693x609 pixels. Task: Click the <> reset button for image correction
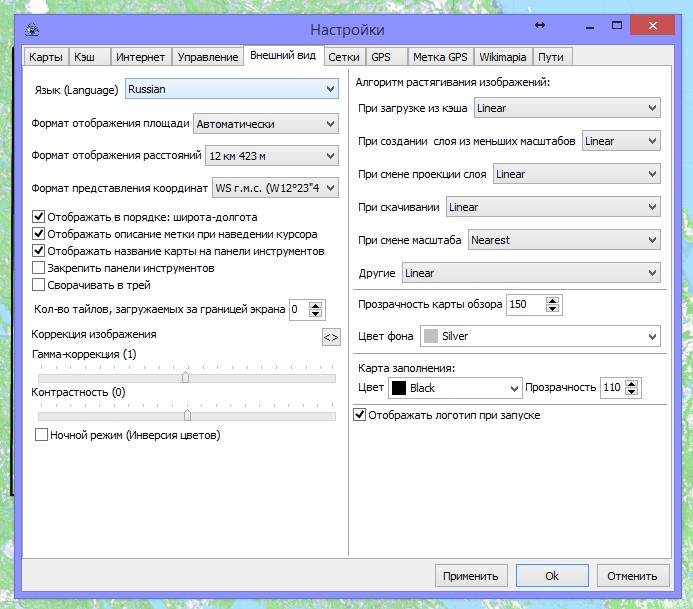(331, 338)
